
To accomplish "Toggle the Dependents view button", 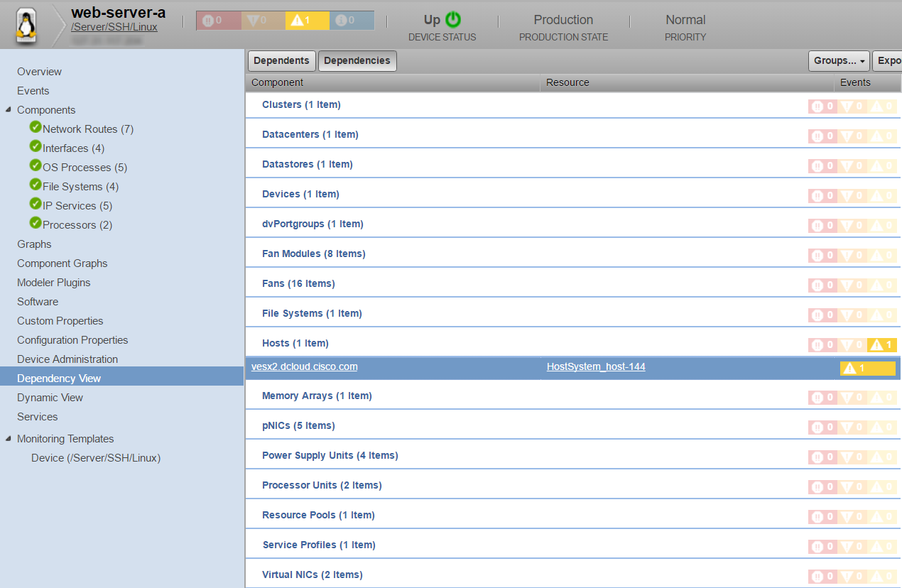I will pos(281,61).
